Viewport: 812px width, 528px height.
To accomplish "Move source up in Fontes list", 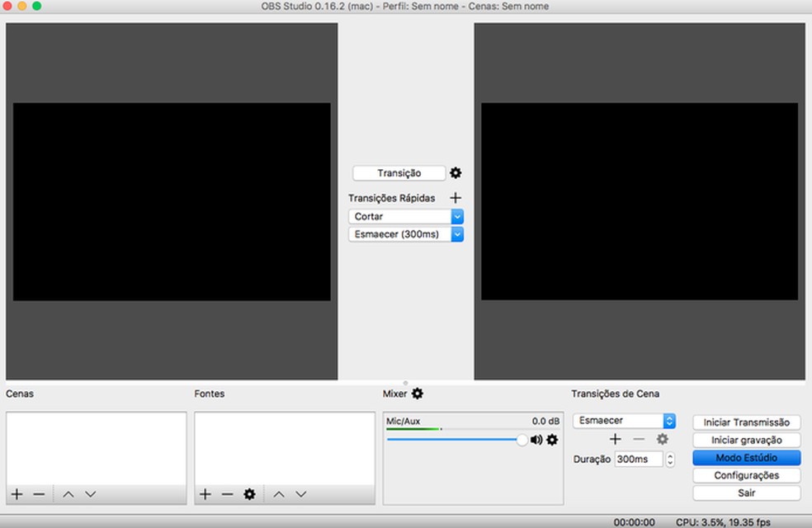I will (x=279, y=494).
